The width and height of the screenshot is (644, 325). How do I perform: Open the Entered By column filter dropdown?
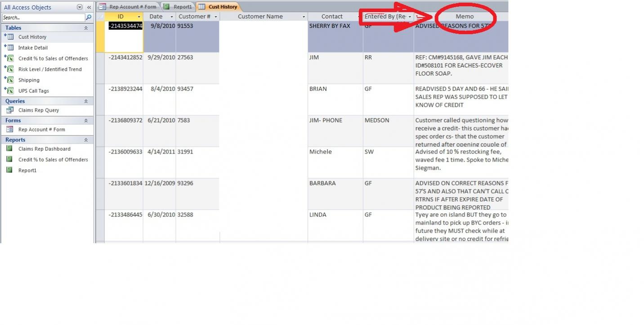click(x=410, y=17)
